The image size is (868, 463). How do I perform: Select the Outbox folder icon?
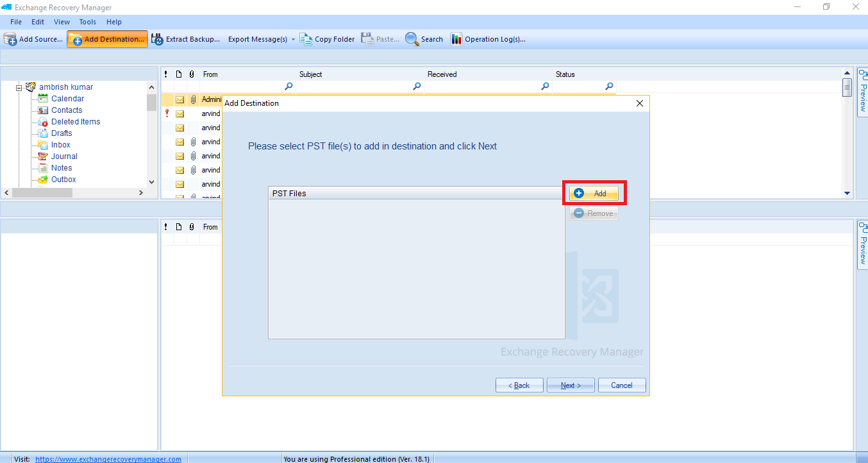coord(43,179)
